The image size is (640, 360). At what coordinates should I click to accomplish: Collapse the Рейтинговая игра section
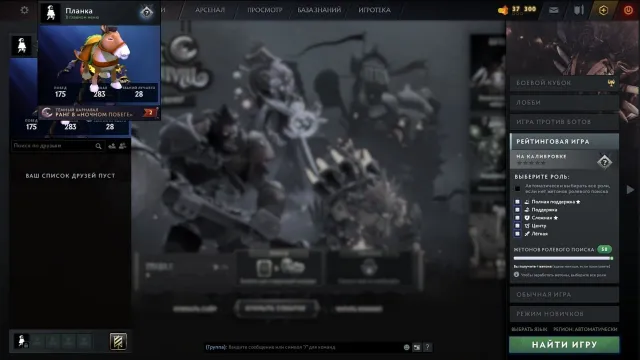[564, 141]
